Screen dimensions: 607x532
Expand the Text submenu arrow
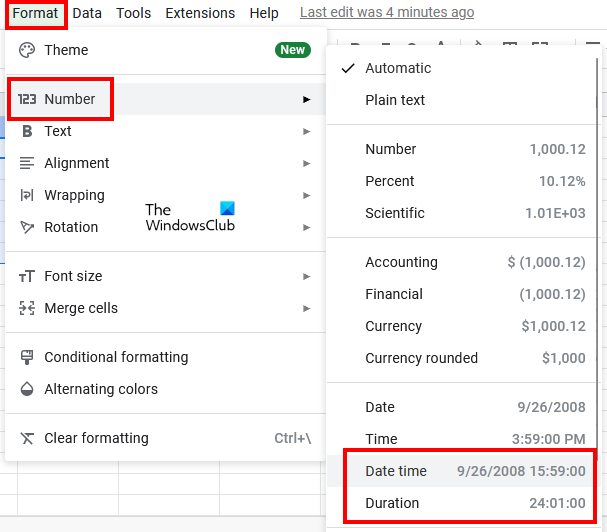tap(307, 131)
